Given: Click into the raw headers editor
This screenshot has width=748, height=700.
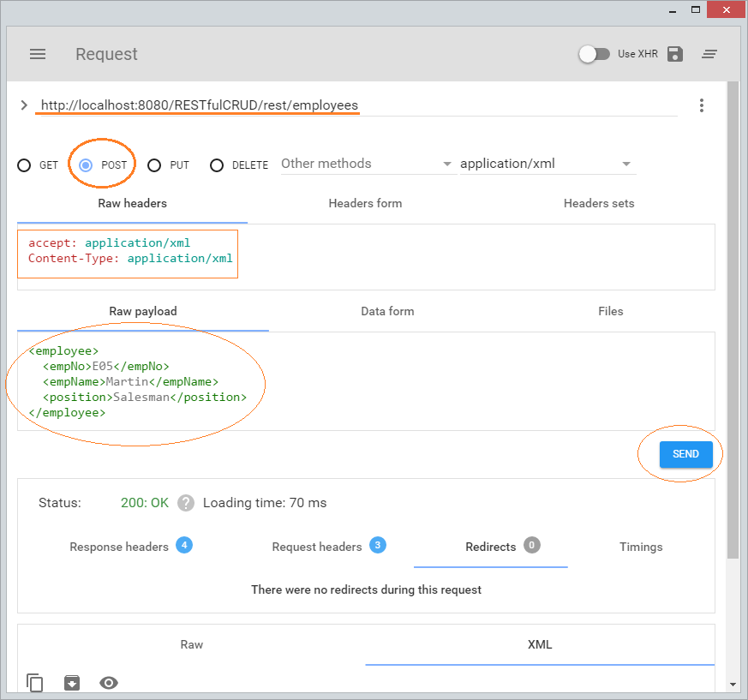Looking at the screenshot, I should (366, 257).
